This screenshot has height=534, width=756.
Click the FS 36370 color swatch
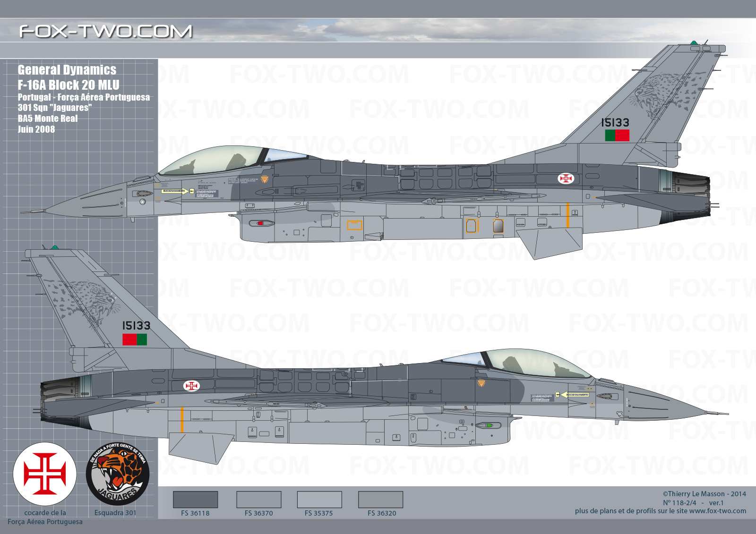tap(258, 500)
